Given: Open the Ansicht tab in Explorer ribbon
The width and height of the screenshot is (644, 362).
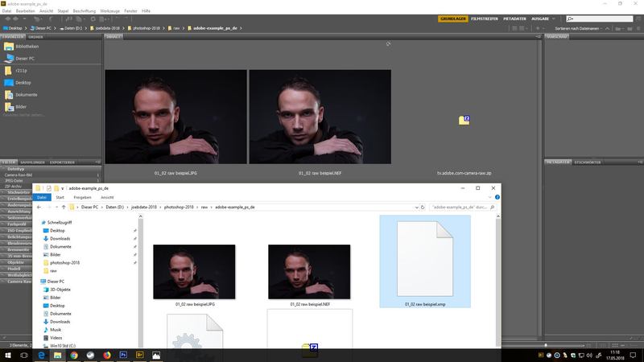Looking at the screenshot, I should pyautogui.click(x=106, y=197).
